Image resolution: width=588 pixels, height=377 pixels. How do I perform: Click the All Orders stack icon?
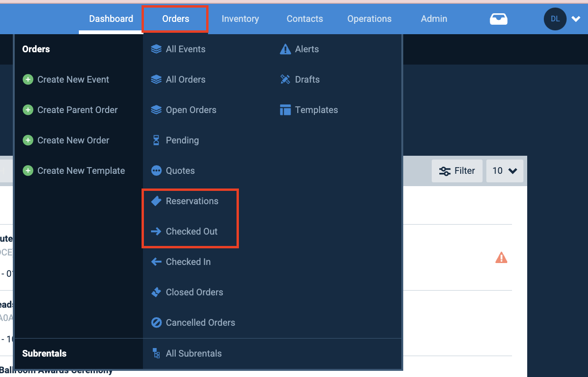click(156, 79)
